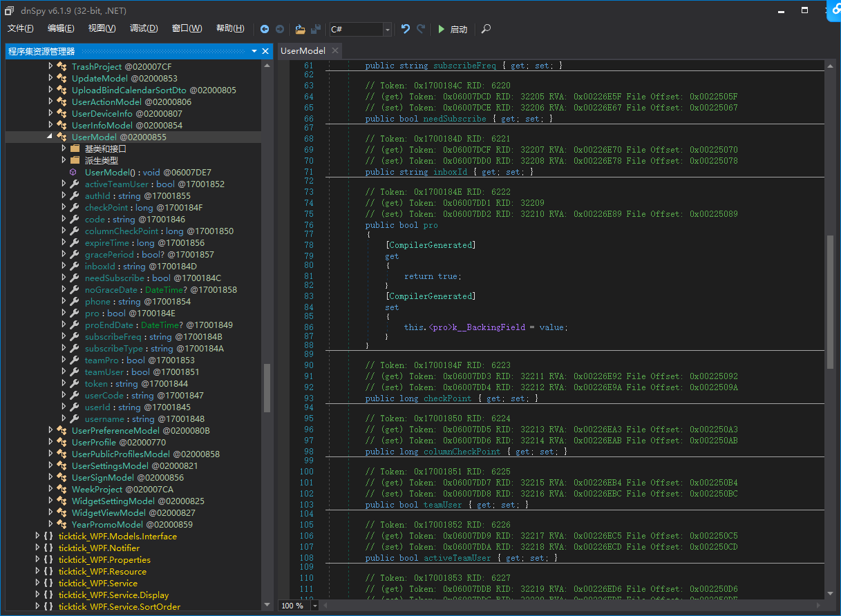This screenshot has width=841, height=616.
Task: Click the code editor vertical scrollbar thumb
Action: pyautogui.click(x=830, y=302)
